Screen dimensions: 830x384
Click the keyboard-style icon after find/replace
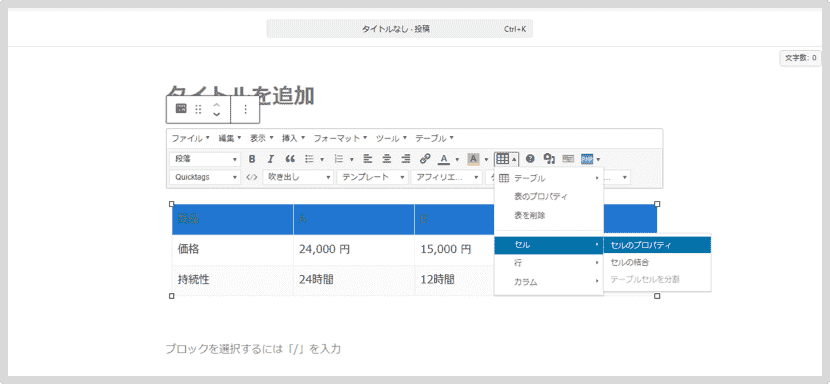(x=568, y=159)
